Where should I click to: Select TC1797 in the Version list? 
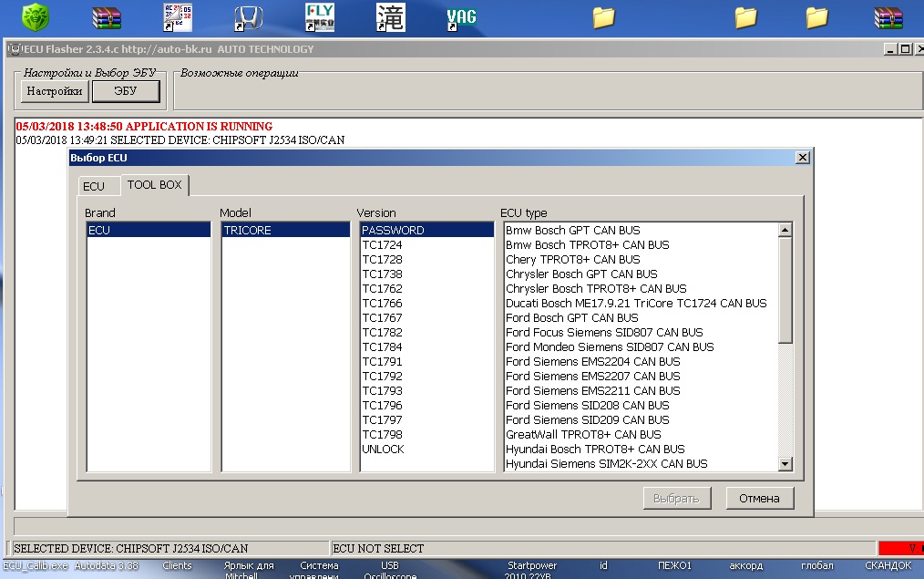point(427,419)
